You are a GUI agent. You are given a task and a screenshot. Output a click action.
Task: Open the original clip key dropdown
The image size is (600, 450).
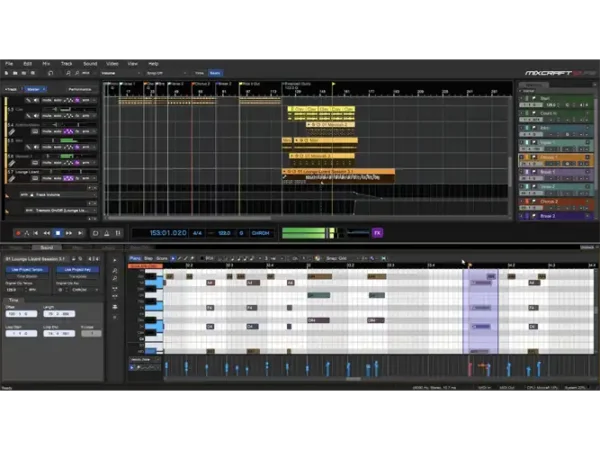84,290
